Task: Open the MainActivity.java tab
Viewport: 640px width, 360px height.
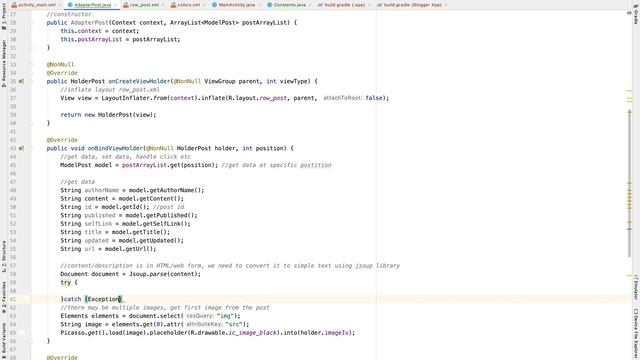Action: point(237,5)
